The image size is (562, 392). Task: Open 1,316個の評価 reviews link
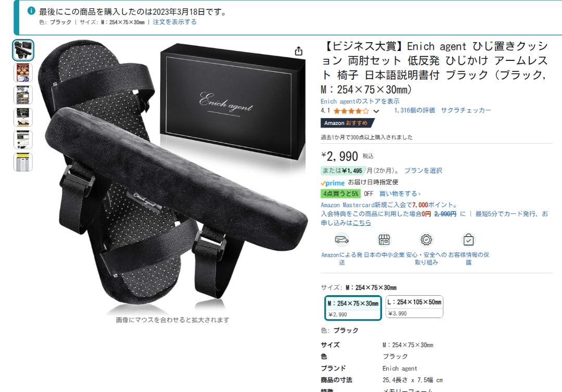point(415,110)
